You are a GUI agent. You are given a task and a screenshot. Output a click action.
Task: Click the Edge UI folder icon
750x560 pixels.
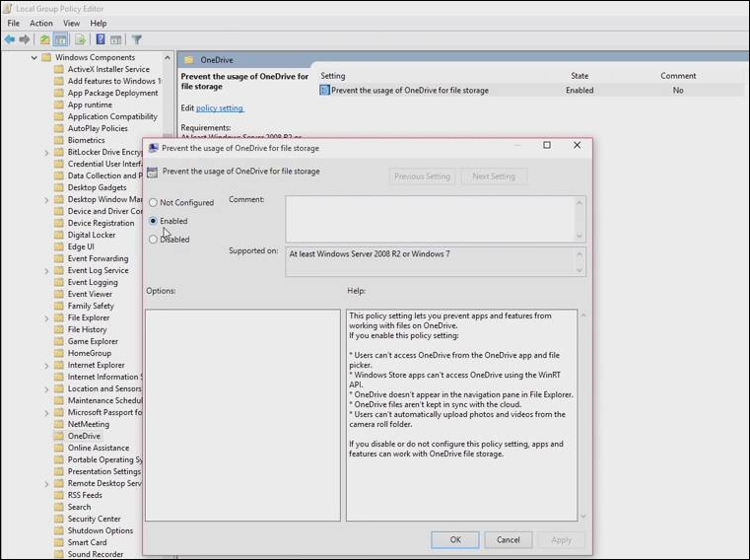(59, 247)
